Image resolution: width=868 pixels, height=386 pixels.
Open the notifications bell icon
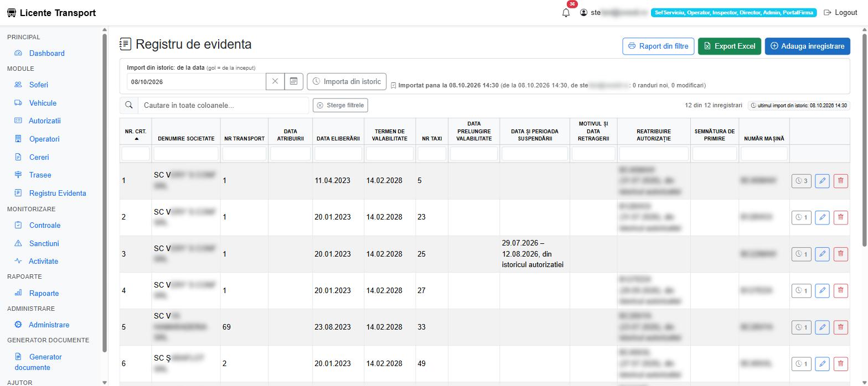566,13
